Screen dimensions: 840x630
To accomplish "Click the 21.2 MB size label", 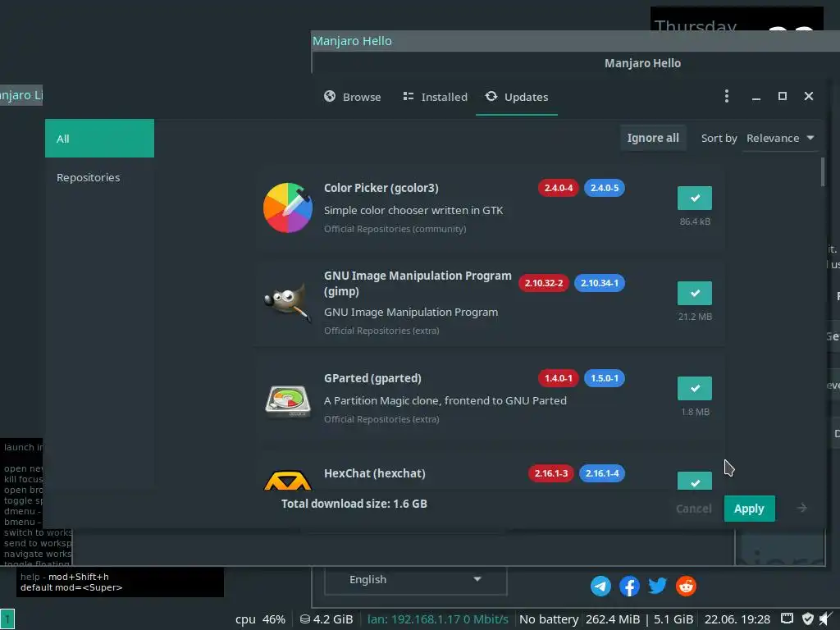I will point(695,317).
